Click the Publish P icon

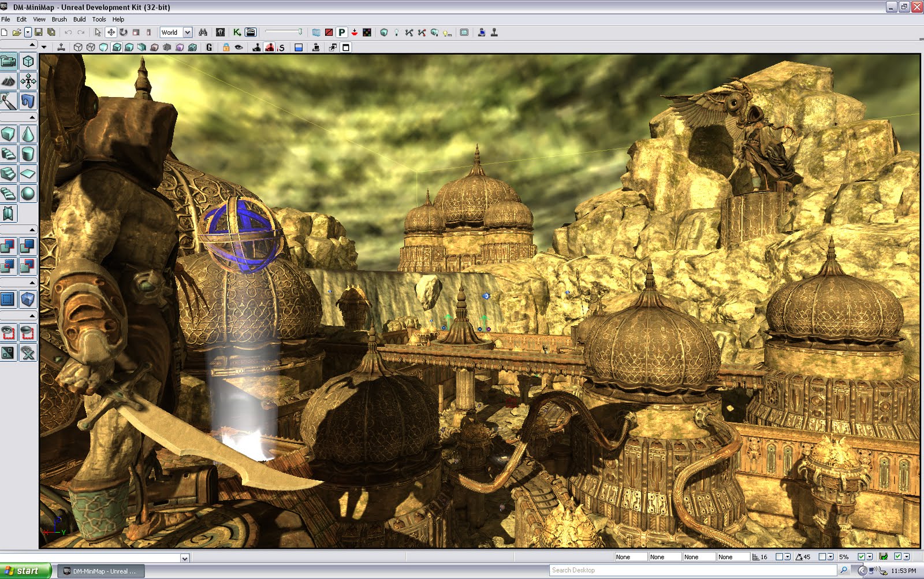pyautogui.click(x=341, y=32)
